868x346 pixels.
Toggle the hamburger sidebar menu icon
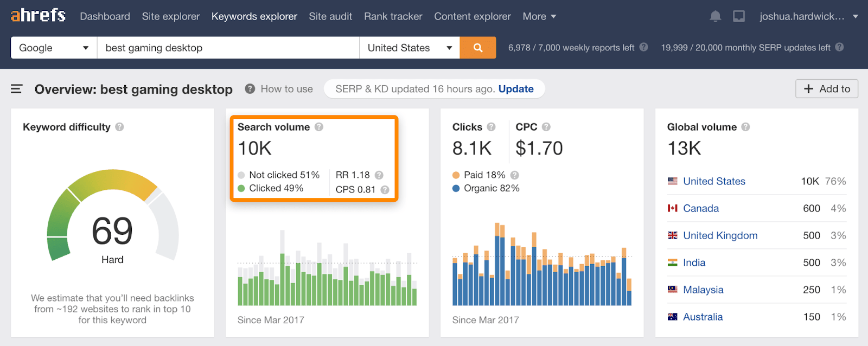17,89
